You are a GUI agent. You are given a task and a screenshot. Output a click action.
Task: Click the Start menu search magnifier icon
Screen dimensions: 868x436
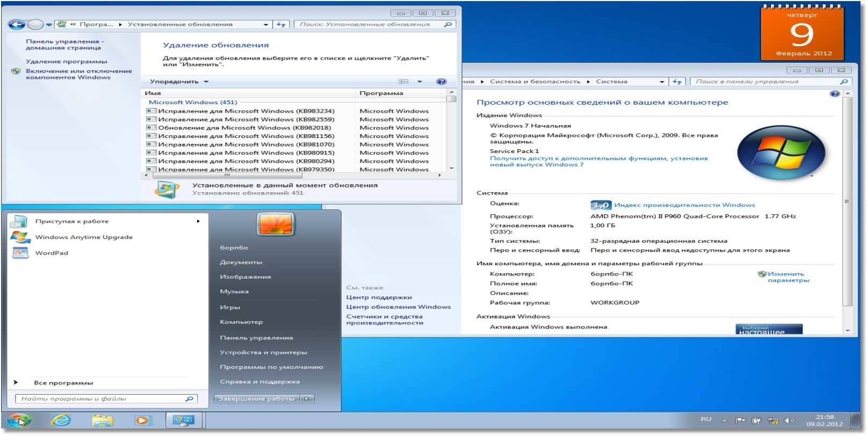pyautogui.click(x=189, y=399)
